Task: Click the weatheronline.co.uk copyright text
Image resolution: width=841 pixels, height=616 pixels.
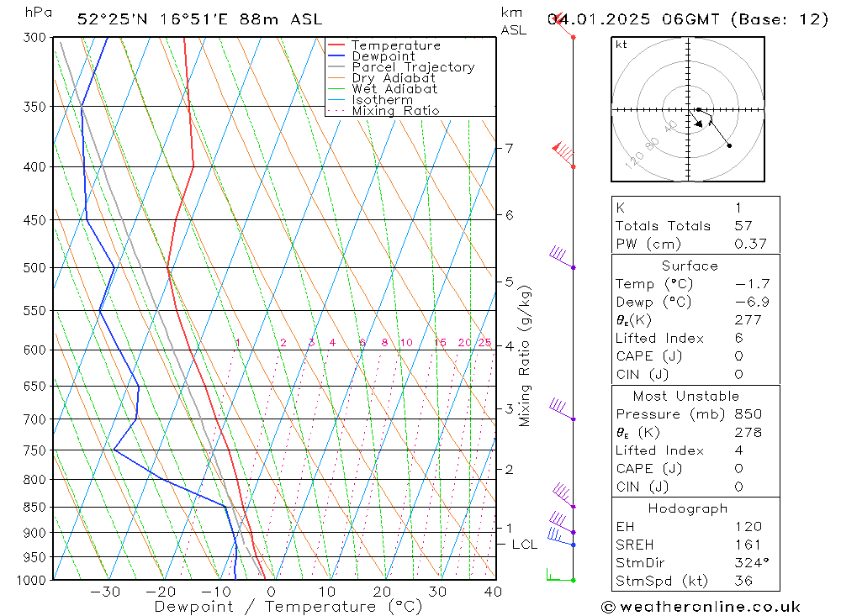Action: [701, 607]
